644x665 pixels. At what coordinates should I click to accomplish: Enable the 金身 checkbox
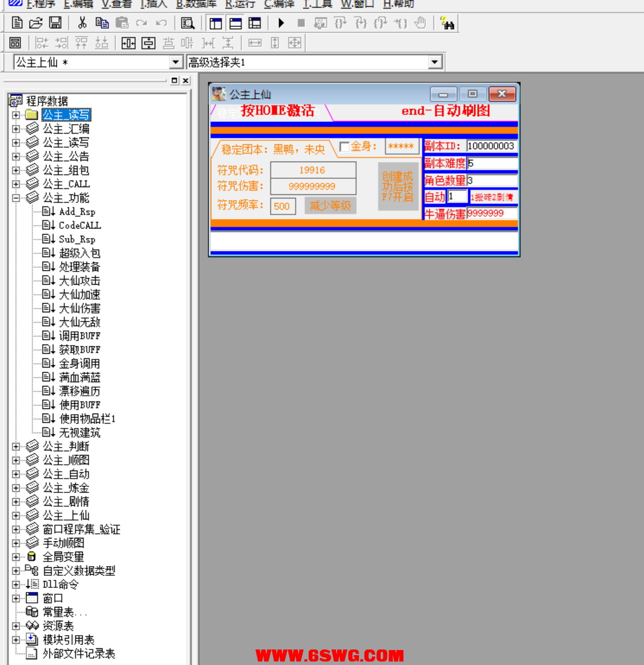pos(344,147)
